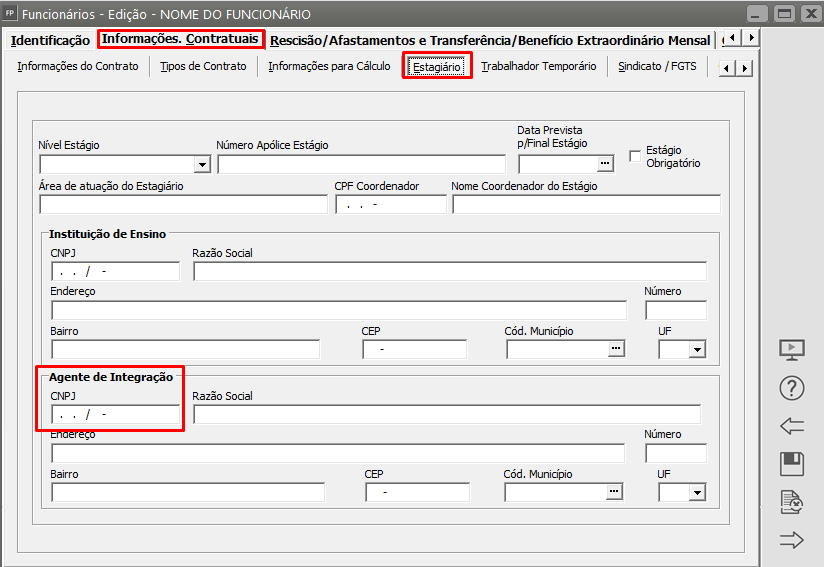Focus the Agente de Integração CNPJ field

[115, 414]
